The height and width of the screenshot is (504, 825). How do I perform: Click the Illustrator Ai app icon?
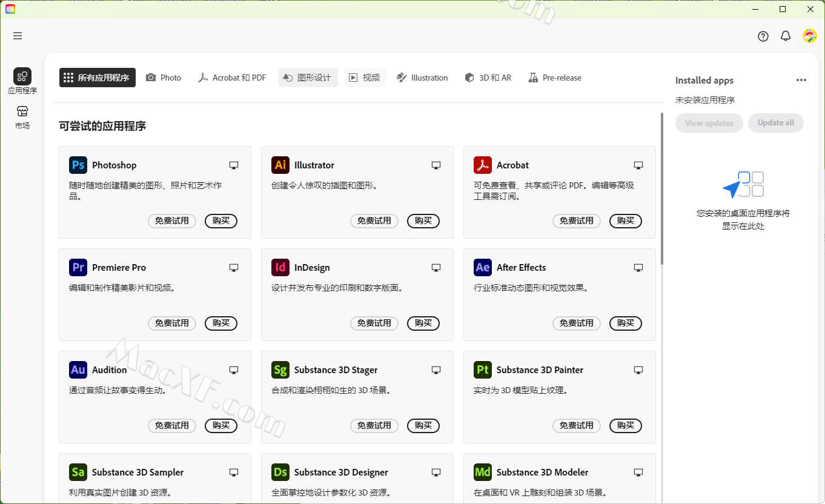[x=280, y=165]
